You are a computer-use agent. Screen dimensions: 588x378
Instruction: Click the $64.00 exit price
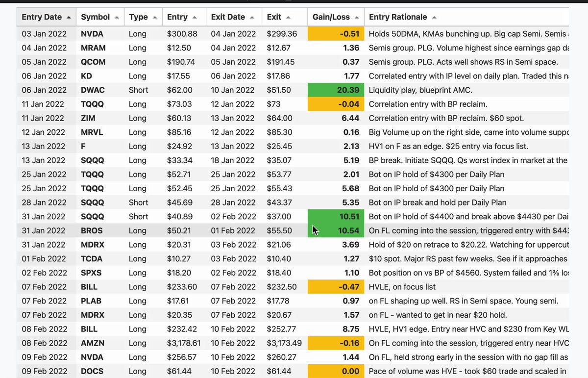pos(280,118)
